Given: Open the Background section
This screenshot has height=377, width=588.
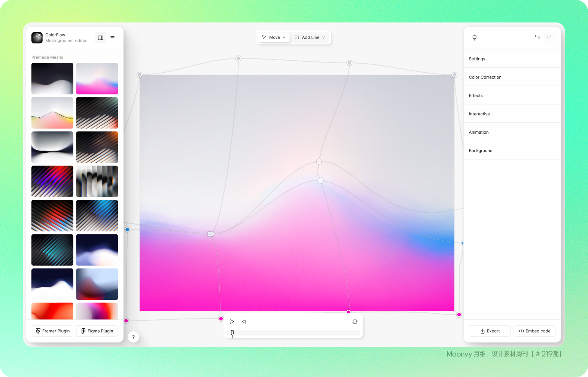Looking at the screenshot, I should pyautogui.click(x=512, y=151).
